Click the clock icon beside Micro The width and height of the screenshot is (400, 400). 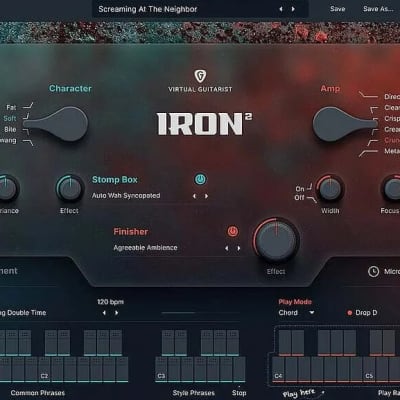pyautogui.click(x=373, y=271)
